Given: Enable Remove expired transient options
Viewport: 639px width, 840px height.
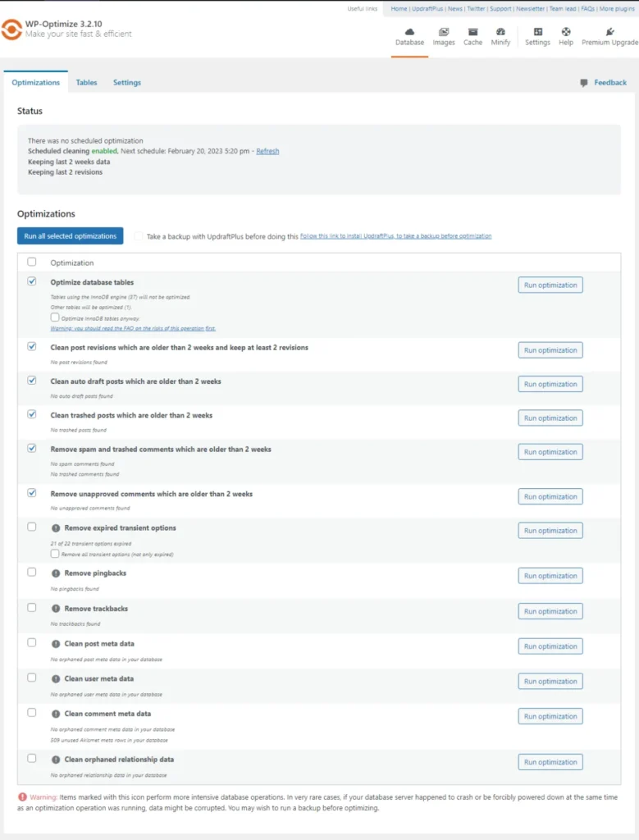Looking at the screenshot, I should (x=31, y=527).
